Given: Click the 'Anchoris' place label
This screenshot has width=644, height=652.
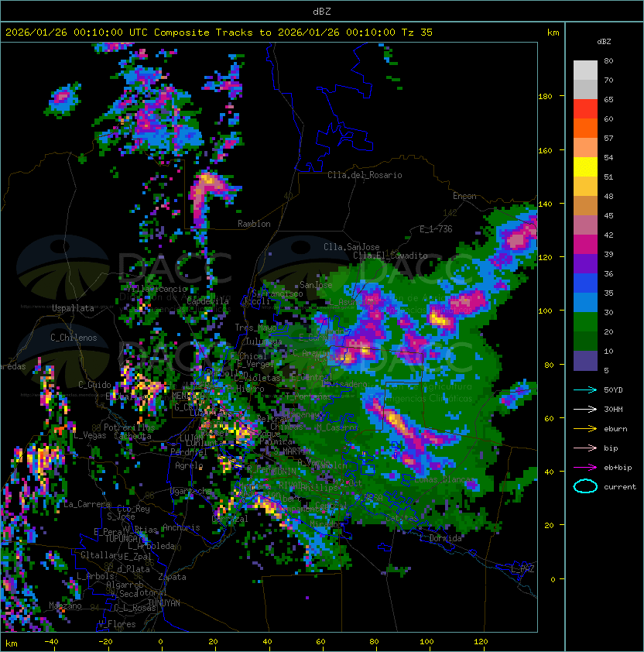Looking at the screenshot, I should [181, 527].
